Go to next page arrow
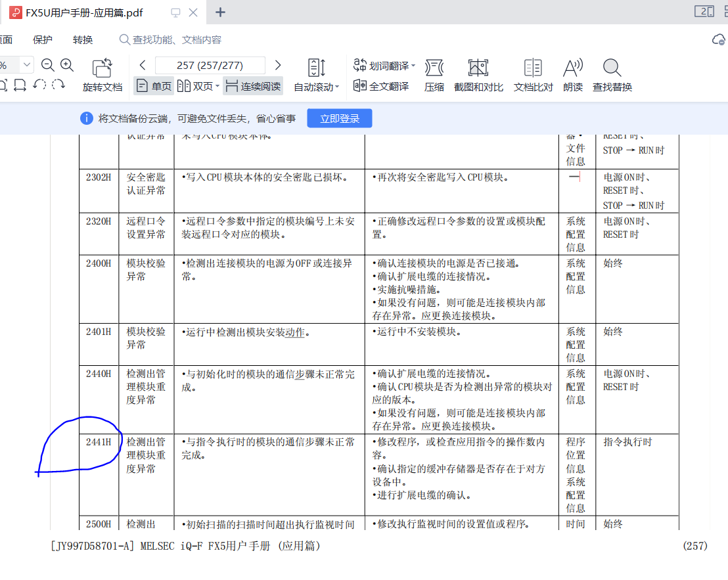728x580 pixels. point(278,65)
